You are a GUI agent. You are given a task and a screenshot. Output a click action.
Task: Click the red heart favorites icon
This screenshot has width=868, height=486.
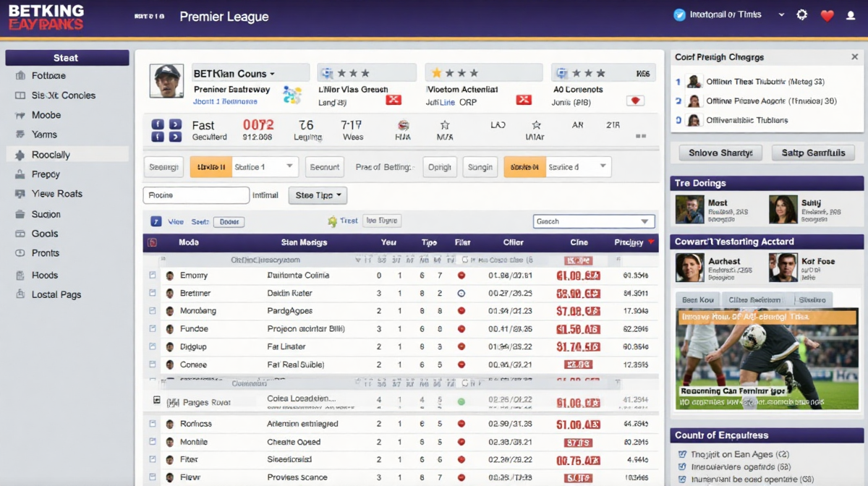click(x=827, y=15)
